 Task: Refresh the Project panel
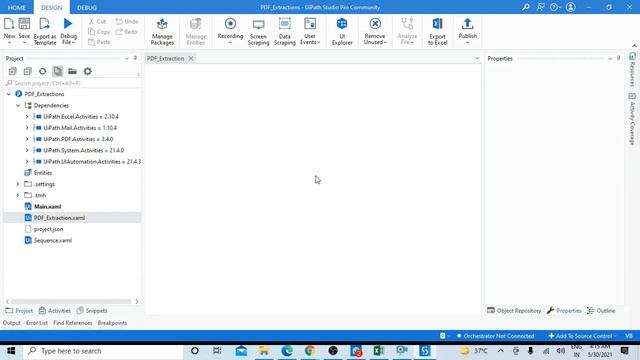point(42,71)
